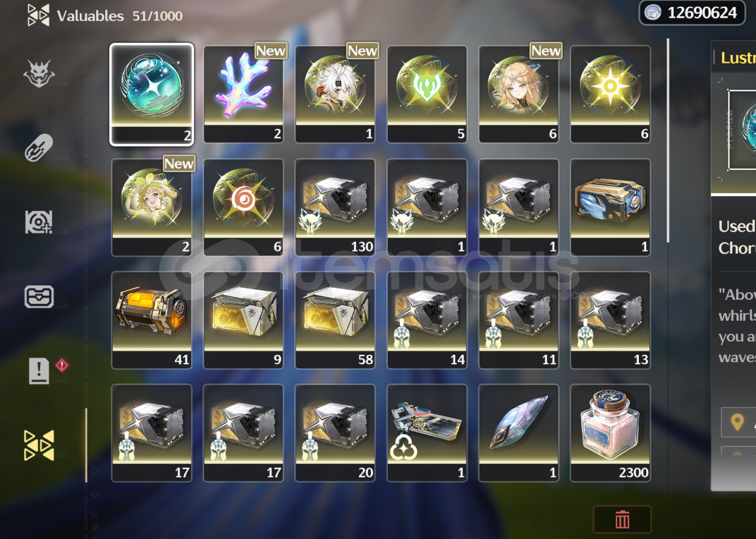Select the blue feather shell item
This screenshot has width=756, height=539.
519,433
